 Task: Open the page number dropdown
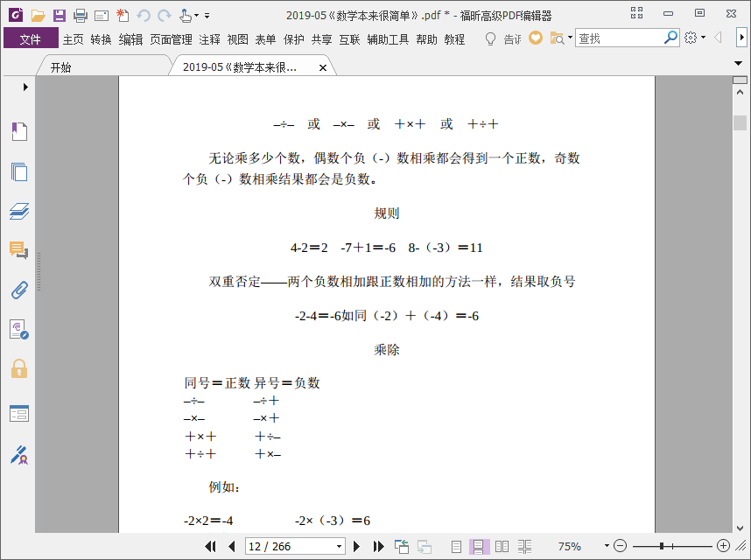click(x=339, y=546)
